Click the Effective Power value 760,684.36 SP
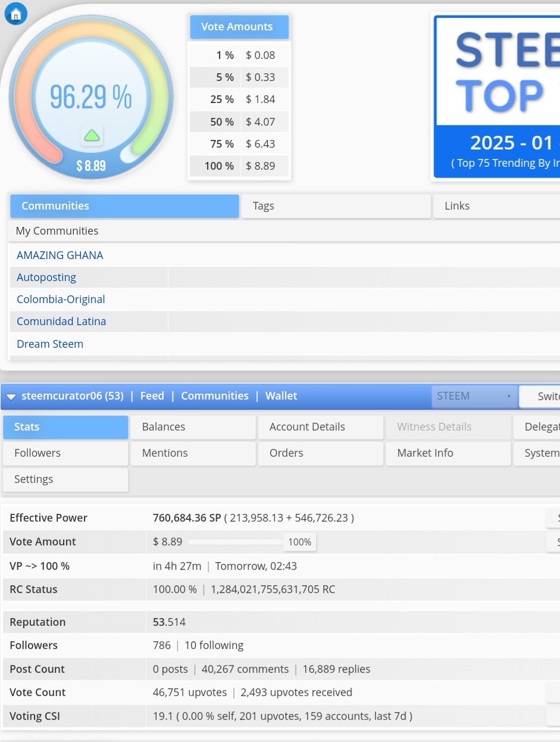 point(187,518)
